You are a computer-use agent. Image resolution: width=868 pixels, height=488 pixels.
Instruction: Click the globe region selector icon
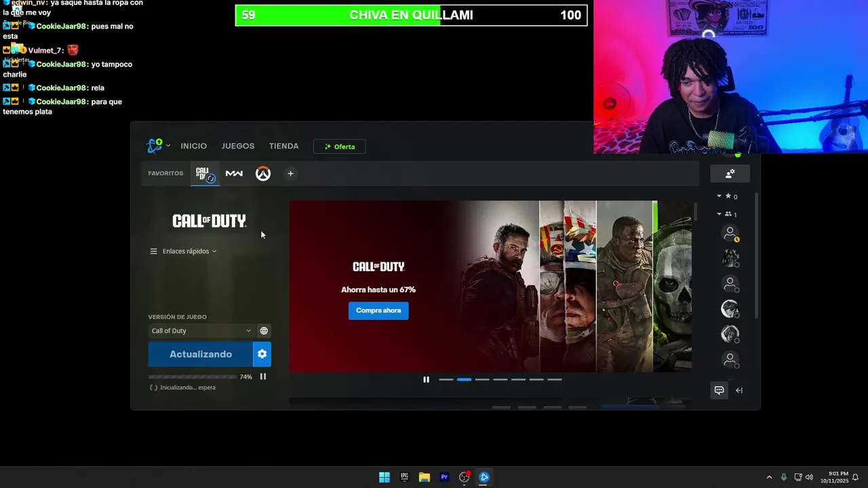264,331
